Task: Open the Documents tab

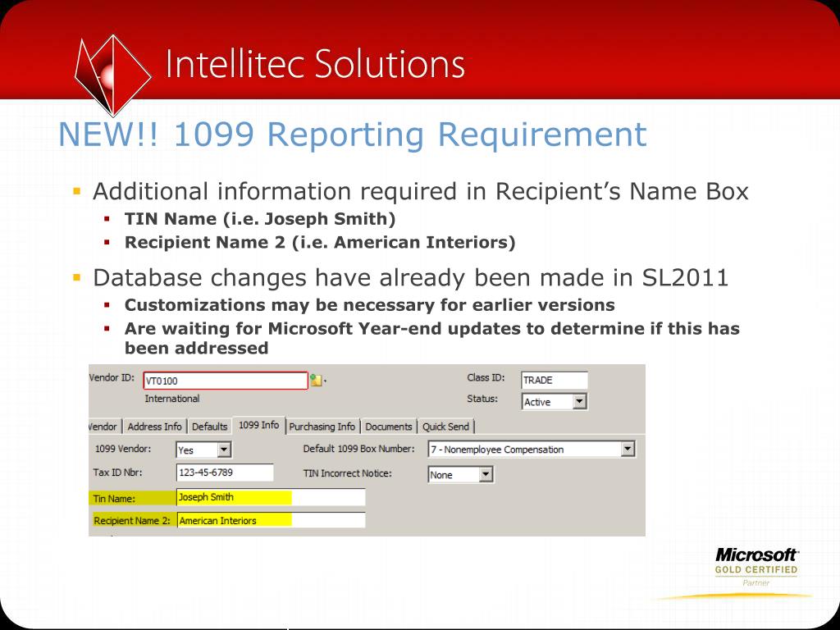Action: point(388,427)
